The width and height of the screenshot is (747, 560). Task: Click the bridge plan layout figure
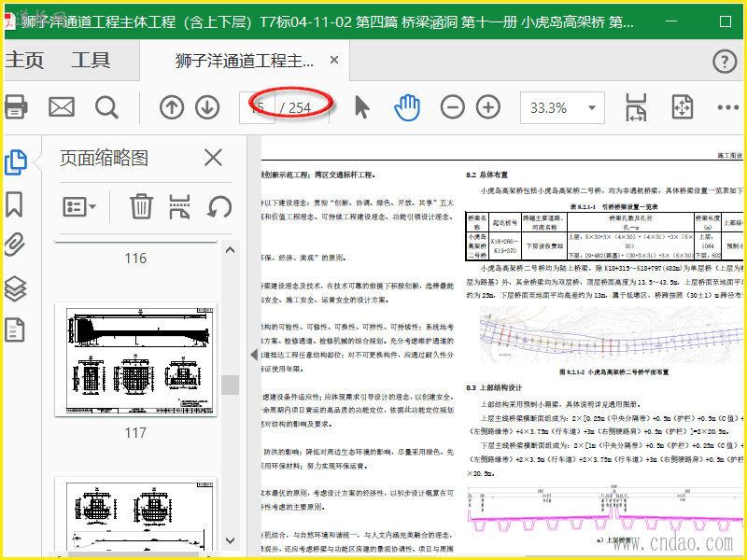[612, 333]
